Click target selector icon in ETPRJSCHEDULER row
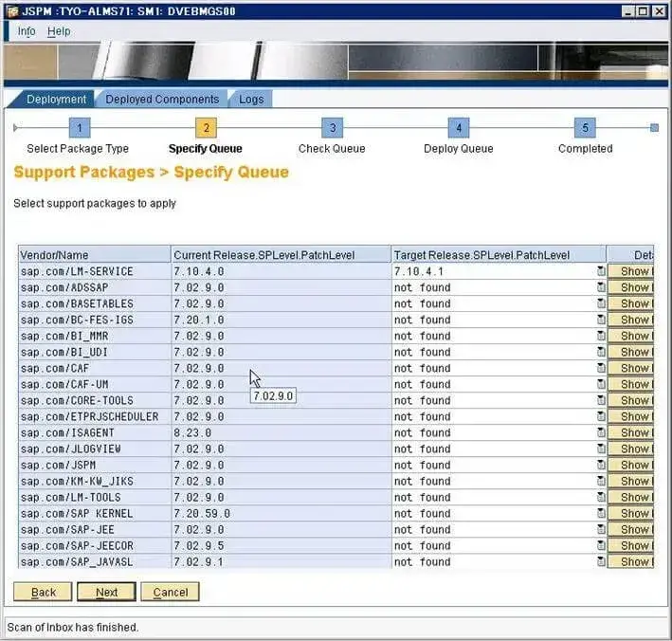The image size is (672, 641). click(601, 416)
